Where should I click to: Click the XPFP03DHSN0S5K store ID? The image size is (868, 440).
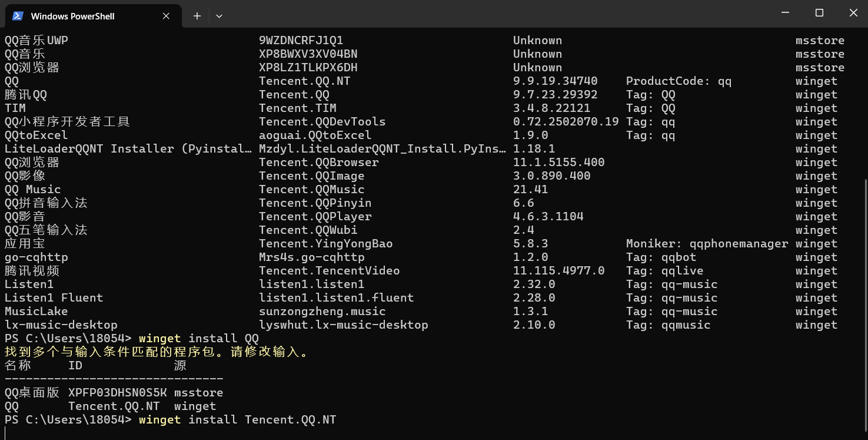(117, 393)
